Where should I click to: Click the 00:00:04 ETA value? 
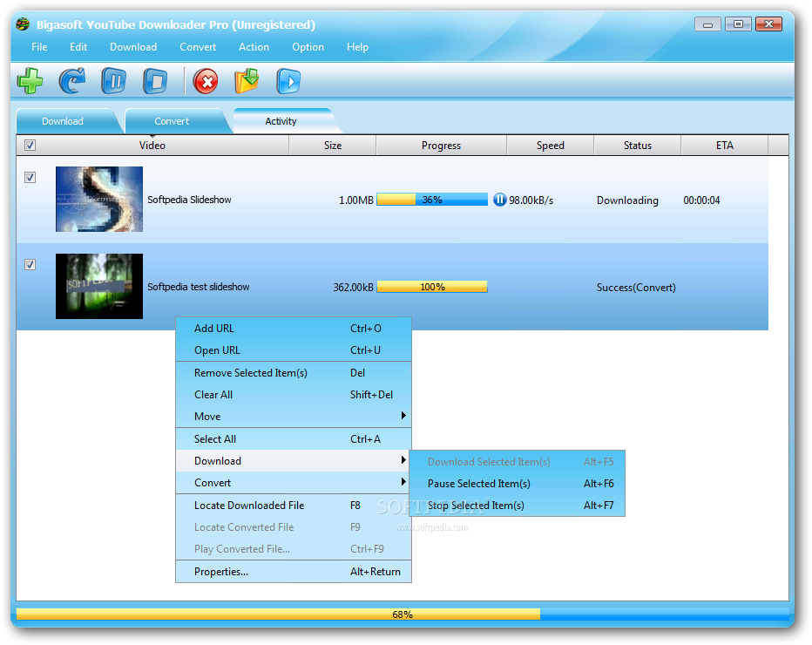701,200
